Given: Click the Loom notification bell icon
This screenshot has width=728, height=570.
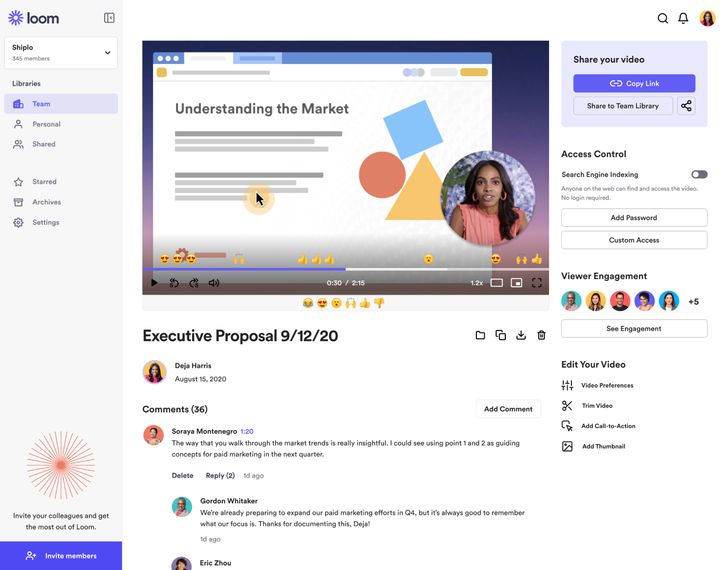Looking at the screenshot, I should tap(683, 18).
